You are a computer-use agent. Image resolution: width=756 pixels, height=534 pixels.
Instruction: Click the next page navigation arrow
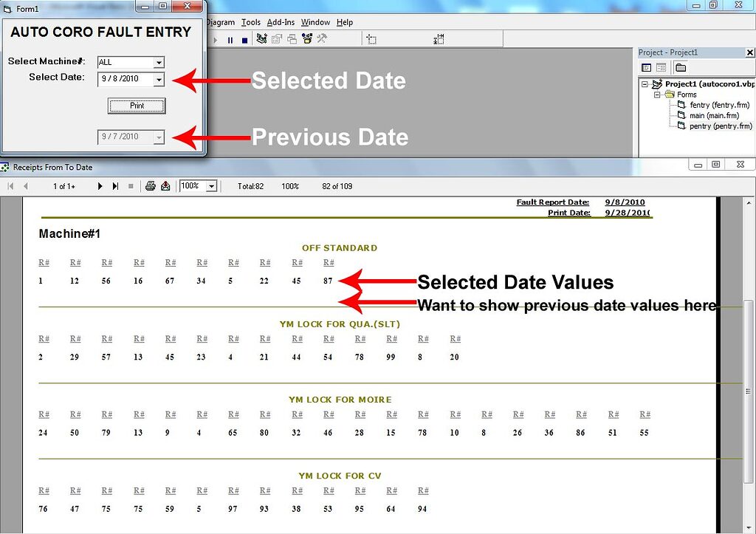coord(100,186)
